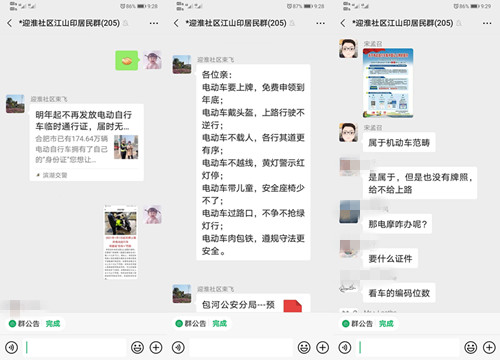Image resolution: width=500 pixels, height=360 pixels.
Task: Open the blue flyer image sent by the glasses avatar
Action: (388, 83)
